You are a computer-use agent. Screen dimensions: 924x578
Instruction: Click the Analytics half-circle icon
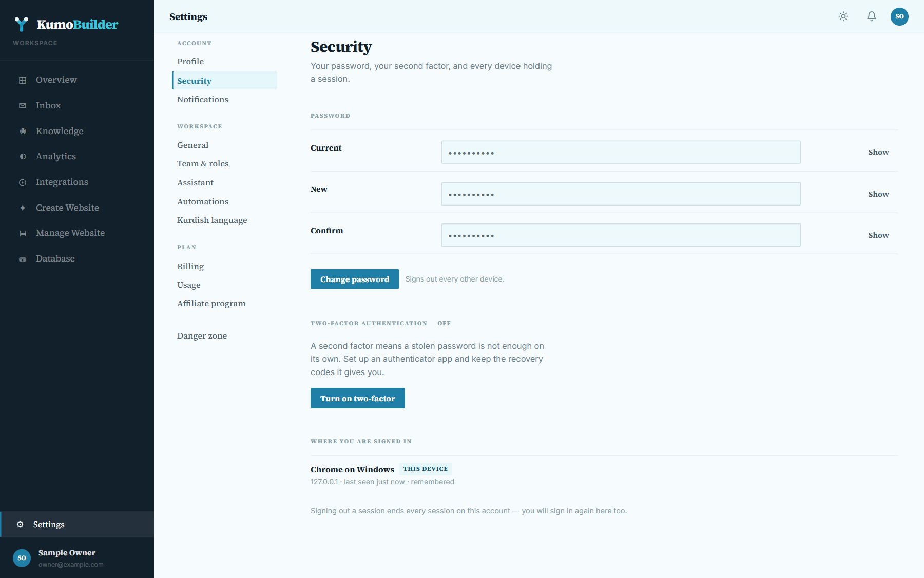pos(23,157)
